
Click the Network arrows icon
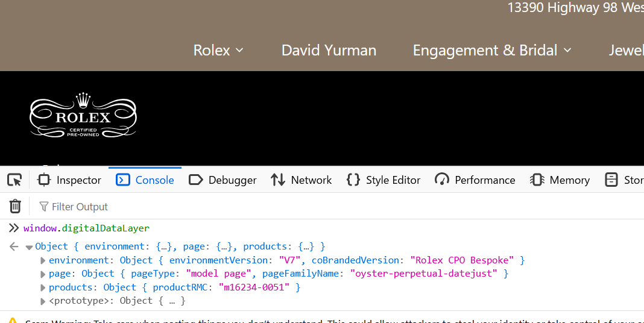pyautogui.click(x=278, y=180)
